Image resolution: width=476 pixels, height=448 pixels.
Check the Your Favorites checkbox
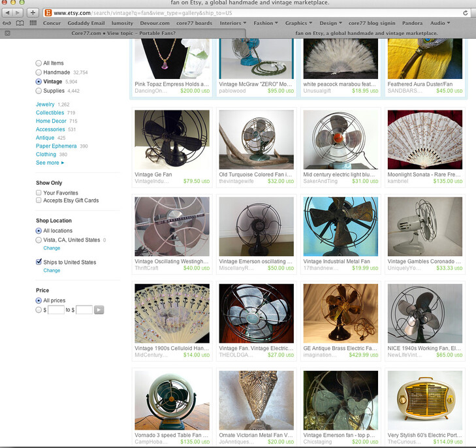pyautogui.click(x=39, y=193)
